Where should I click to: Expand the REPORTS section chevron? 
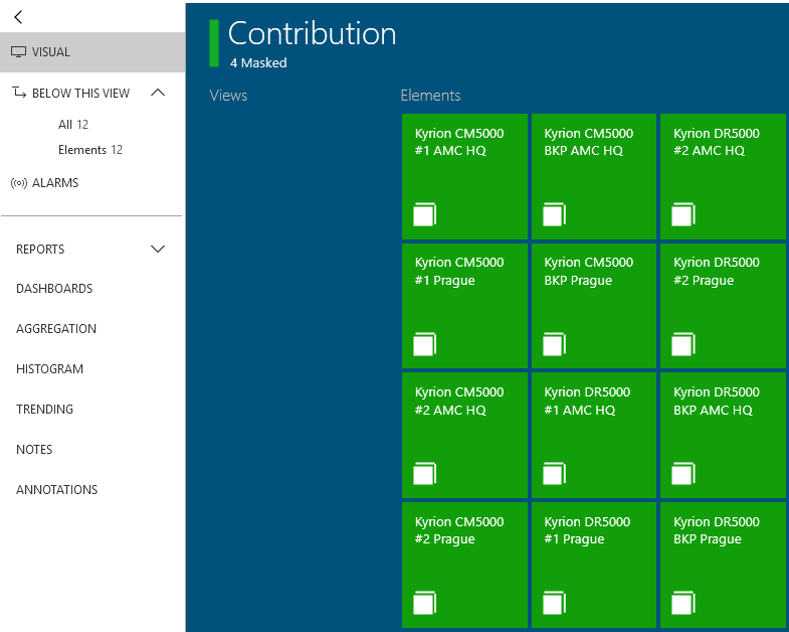tap(158, 249)
